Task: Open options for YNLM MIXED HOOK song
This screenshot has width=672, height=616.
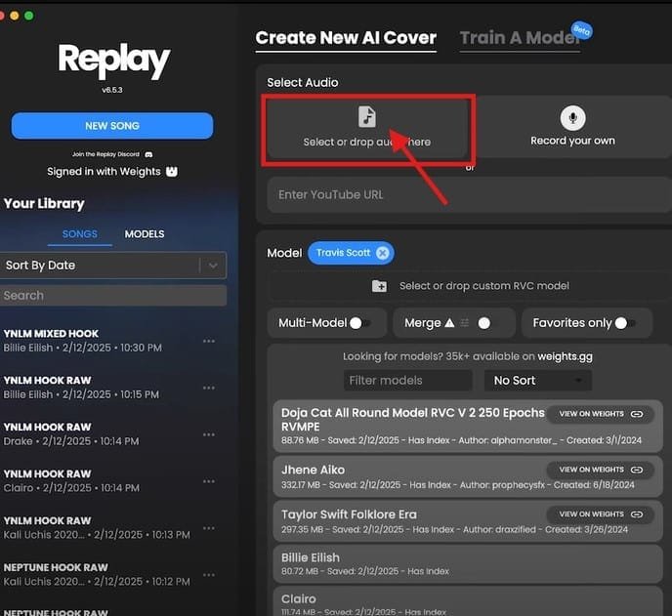Action: coord(209,341)
